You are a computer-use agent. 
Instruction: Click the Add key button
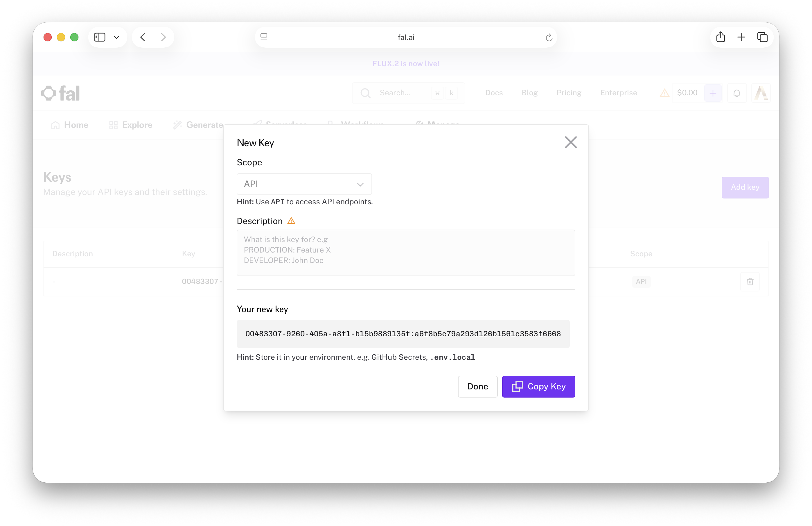[x=745, y=187]
